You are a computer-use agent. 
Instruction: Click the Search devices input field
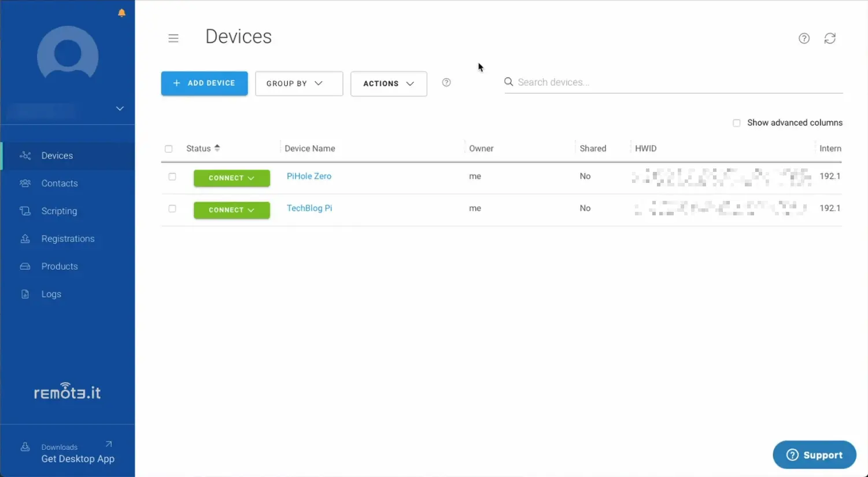coord(677,82)
